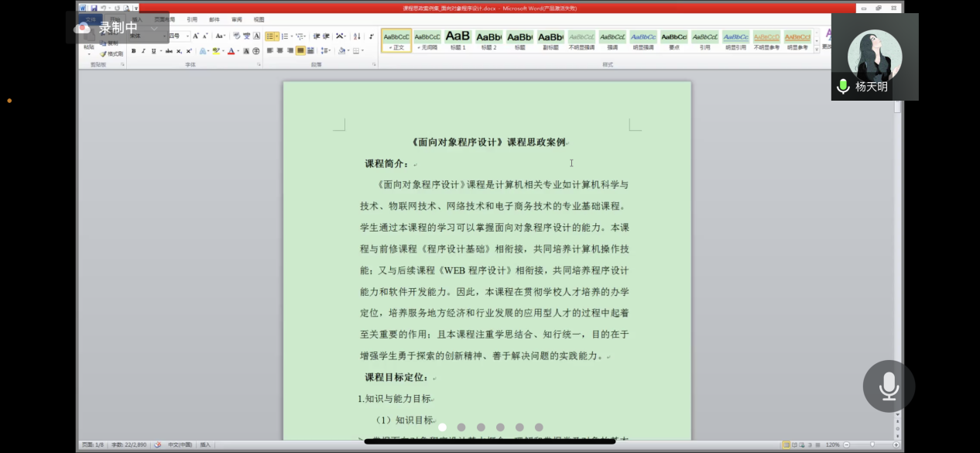Screen dimensions: 980x453
Task: Open the text highlight color icon
Action: (x=215, y=50)
